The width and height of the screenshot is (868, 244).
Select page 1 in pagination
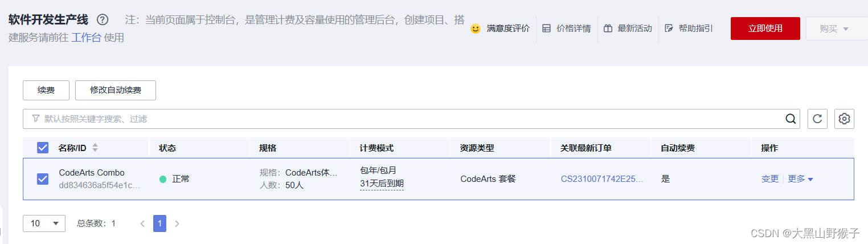point(160,223)
